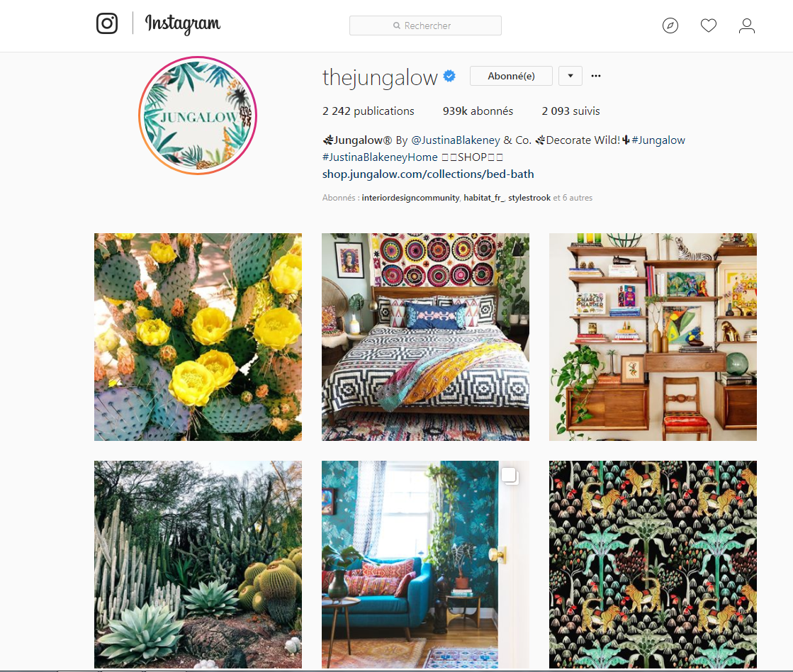Toggle the Abonné(e) follow button

click(511, 76)
